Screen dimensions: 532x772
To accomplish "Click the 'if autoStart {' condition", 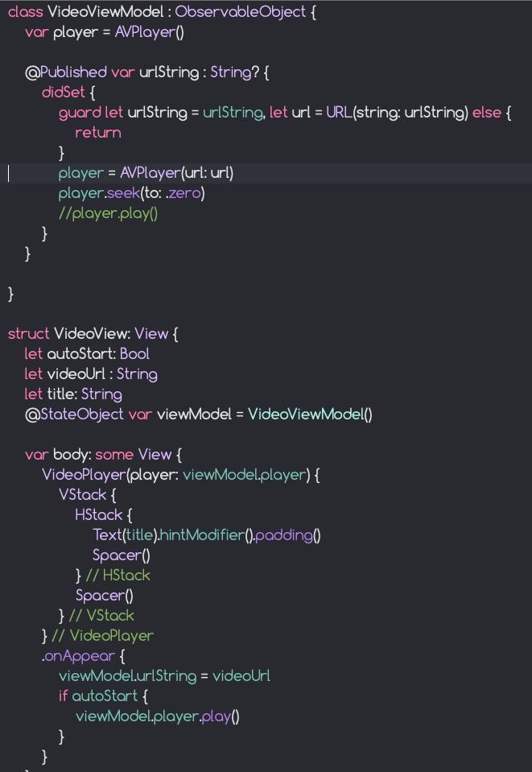I will click(103, 696).
